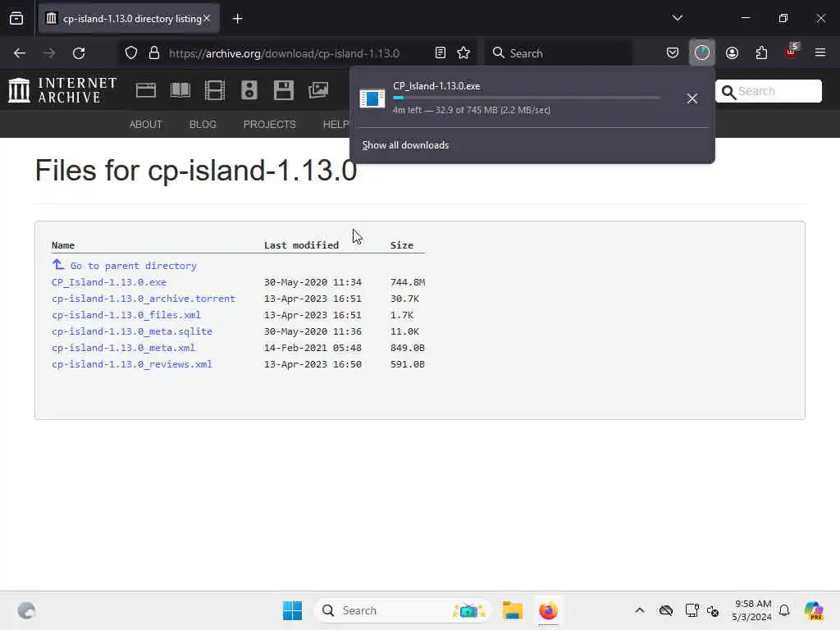Viewport: 840px width, 630px height.
Task: Open the Software floppy disk icon
Action: pos(283,90)
